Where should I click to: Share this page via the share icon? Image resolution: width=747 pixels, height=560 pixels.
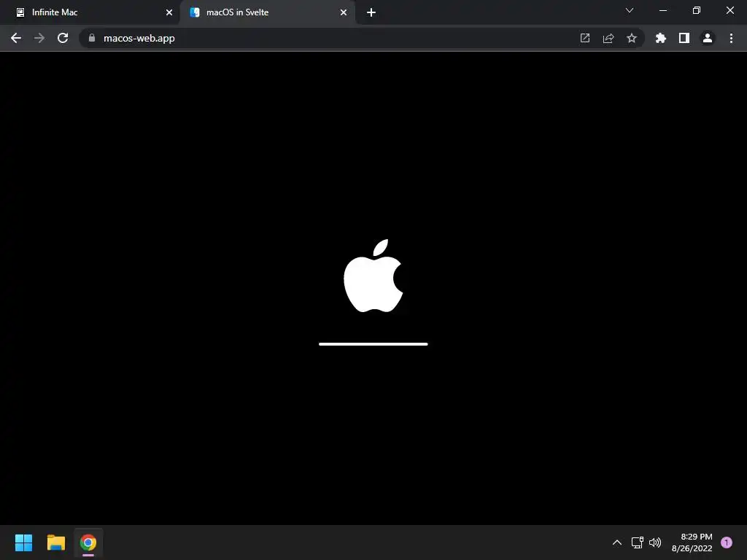(608, 38)
